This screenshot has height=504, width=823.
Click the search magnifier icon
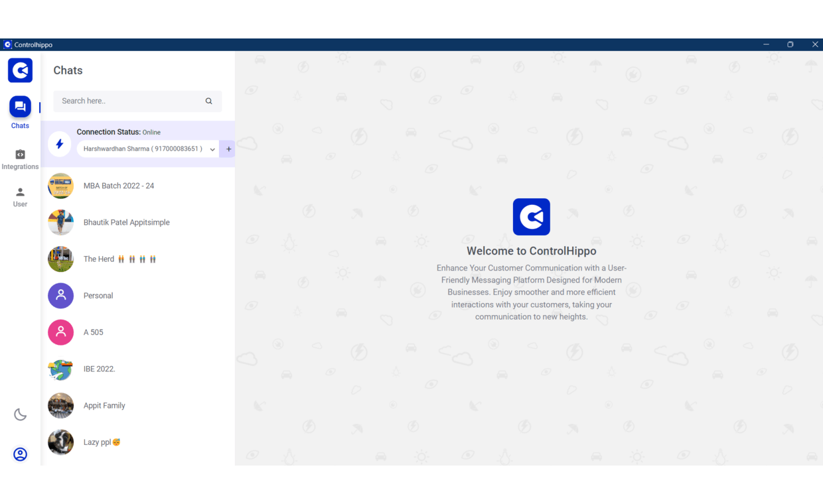(208, 101)
